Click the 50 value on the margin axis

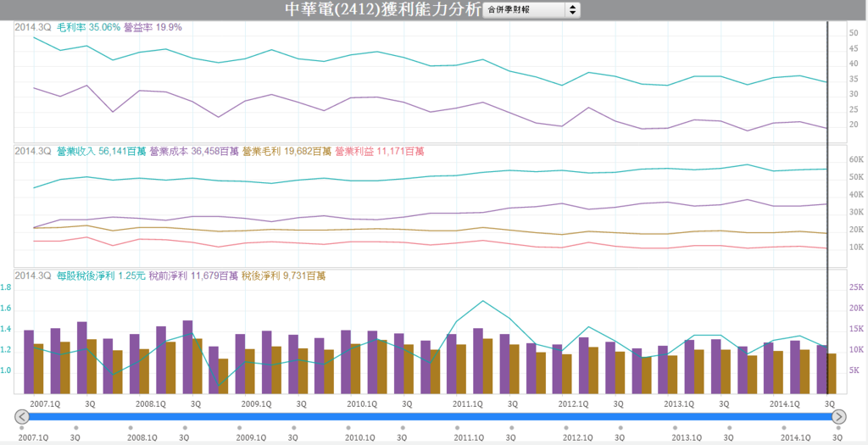(854, 34)
